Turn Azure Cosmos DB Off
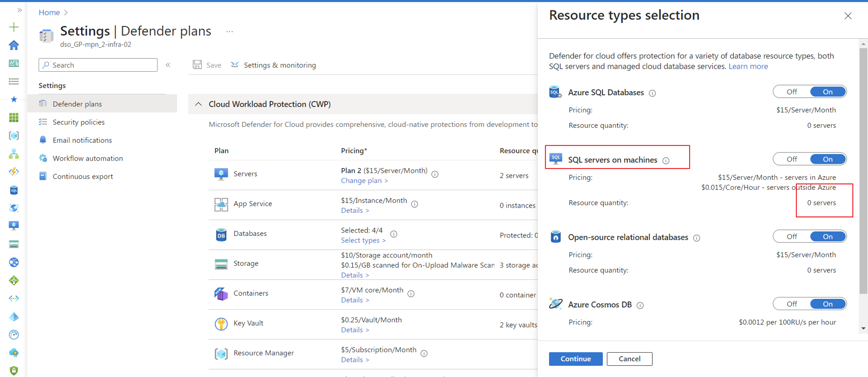Viewport: 868px width, 377px height. point(792,304)
